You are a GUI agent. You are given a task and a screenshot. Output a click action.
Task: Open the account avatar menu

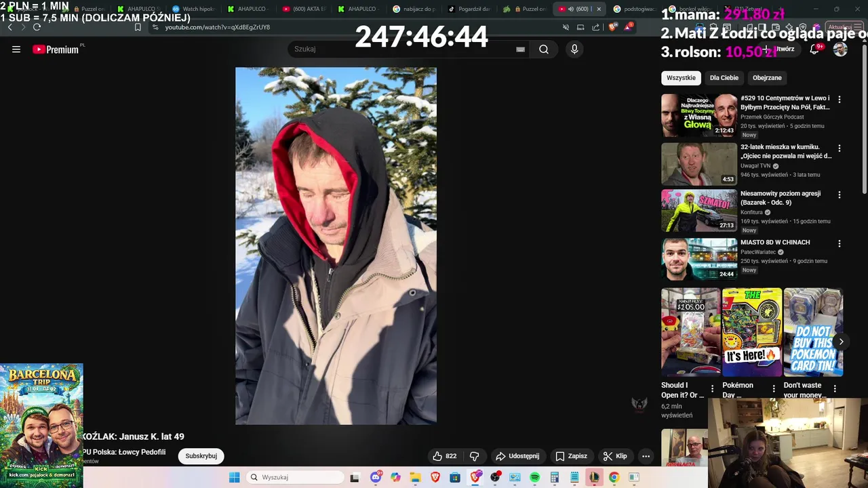[840, 49]
